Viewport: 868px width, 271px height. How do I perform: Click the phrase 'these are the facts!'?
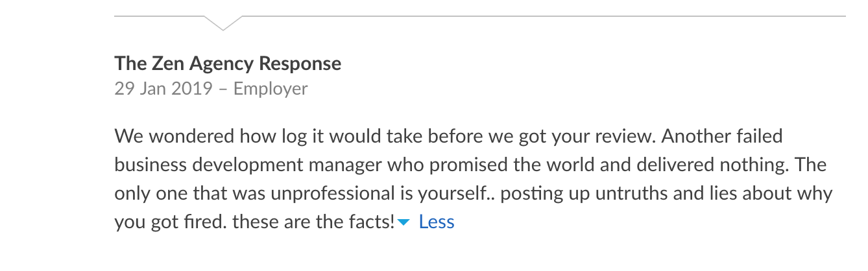click(x=313, y=222)
